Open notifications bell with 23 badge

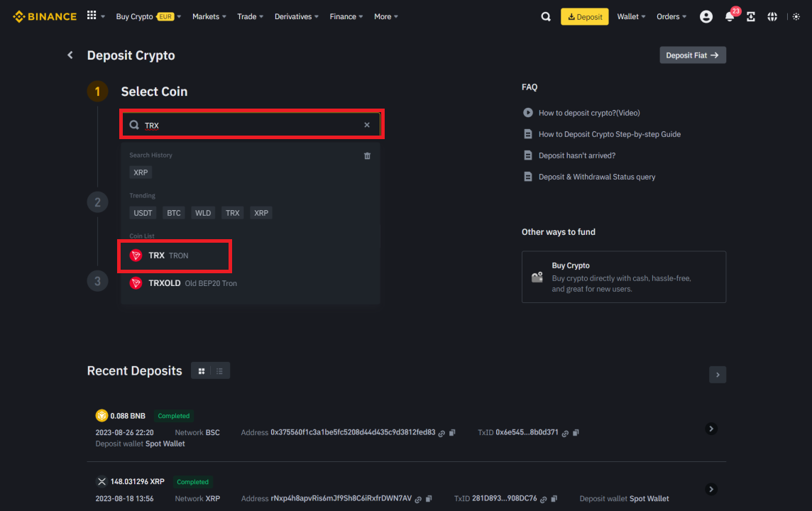(730, 16)
